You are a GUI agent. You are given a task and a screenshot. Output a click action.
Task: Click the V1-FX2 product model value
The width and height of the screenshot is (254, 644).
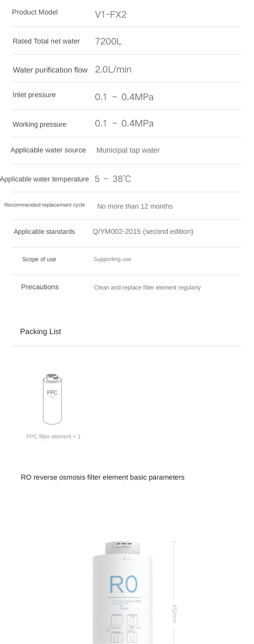pyautogui.click(x=111, y=15)
